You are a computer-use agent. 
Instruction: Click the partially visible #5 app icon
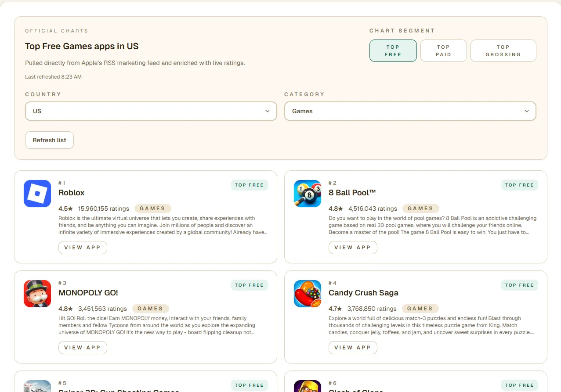tap(37, 386)
